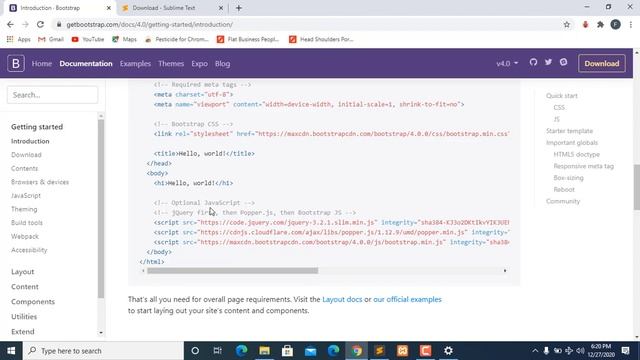Open Head Shoulders bookmark

coord(321,39)
